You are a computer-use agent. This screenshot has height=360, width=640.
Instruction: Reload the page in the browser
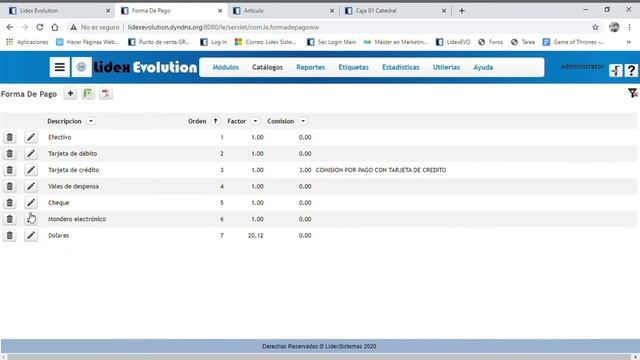click(x=40, y=27)
